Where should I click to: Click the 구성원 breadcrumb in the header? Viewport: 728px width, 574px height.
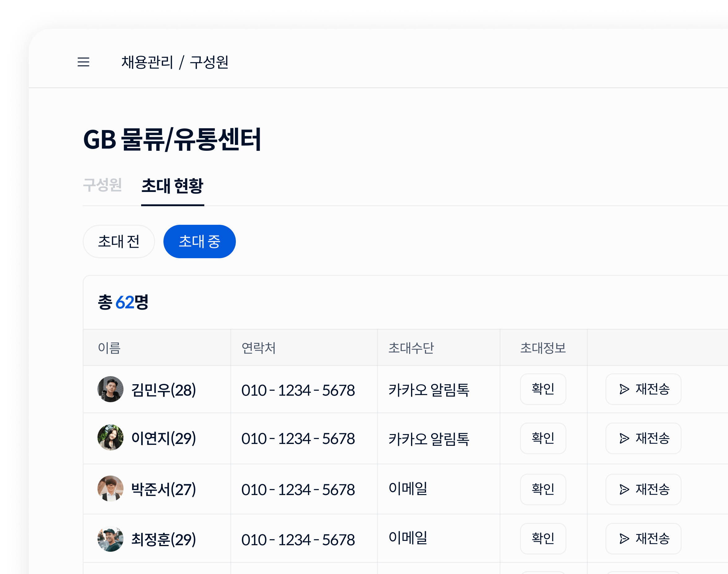(209, 63)
